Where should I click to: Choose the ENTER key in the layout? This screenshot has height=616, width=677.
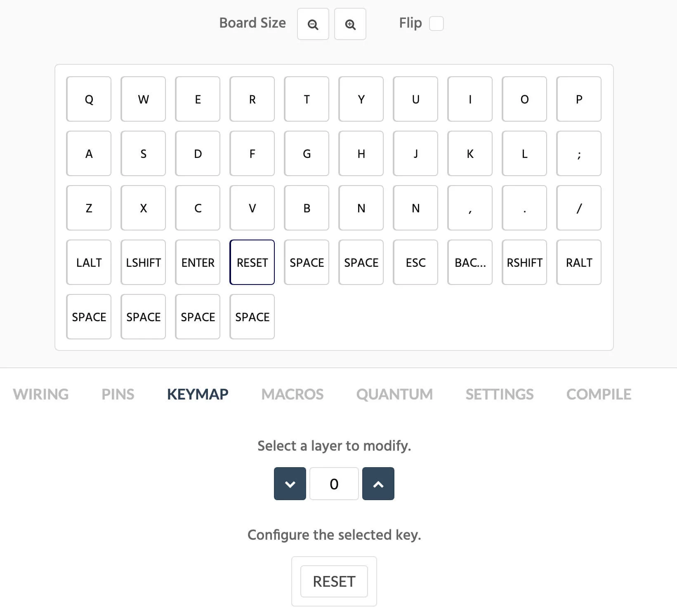pos(198,262)
